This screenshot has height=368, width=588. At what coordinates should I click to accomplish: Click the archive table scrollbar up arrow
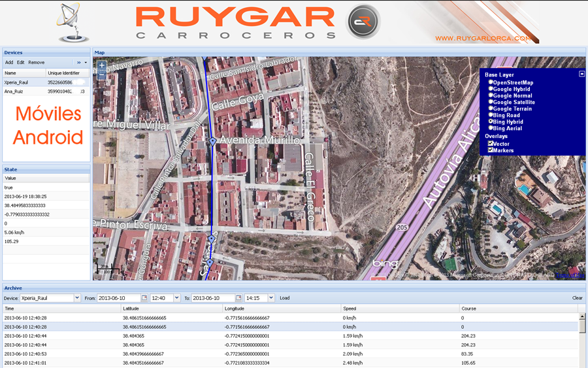click(x=582, y=317)
